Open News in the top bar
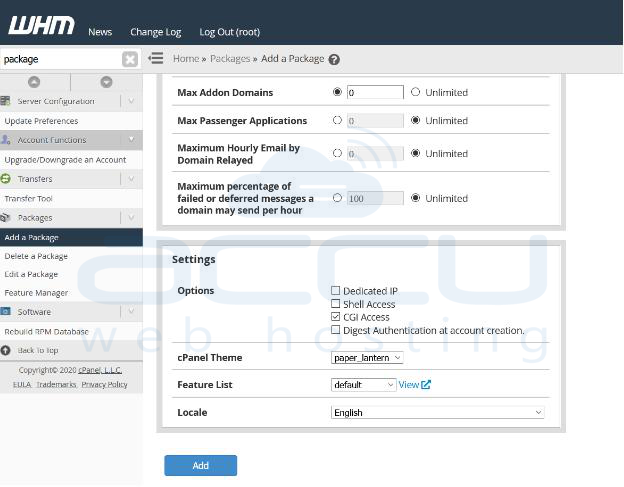Screen dimensions: 624x487 coord(100,32)
